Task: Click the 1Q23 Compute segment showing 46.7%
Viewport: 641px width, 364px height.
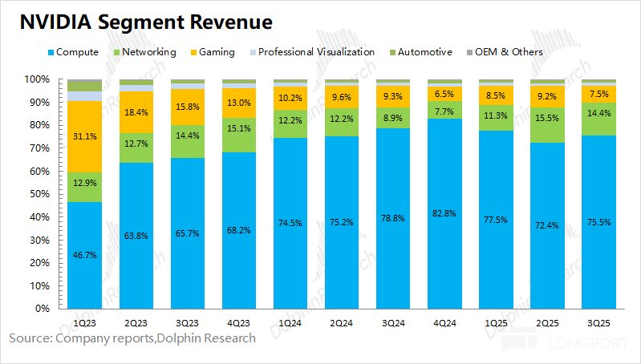Action: (84, 255)
